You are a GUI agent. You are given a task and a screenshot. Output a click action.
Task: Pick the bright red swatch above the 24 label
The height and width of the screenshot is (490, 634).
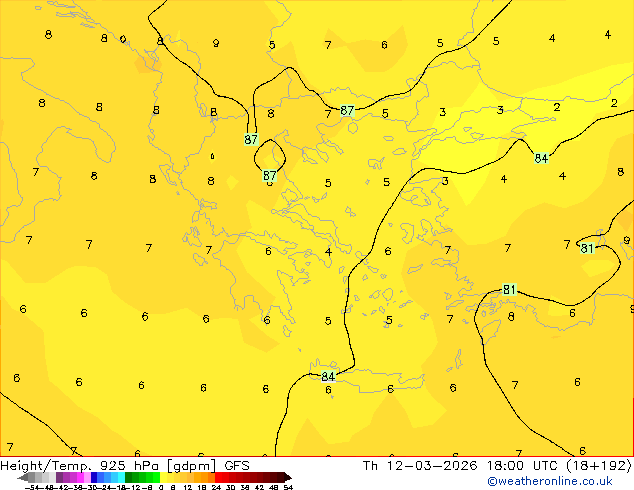218,478
